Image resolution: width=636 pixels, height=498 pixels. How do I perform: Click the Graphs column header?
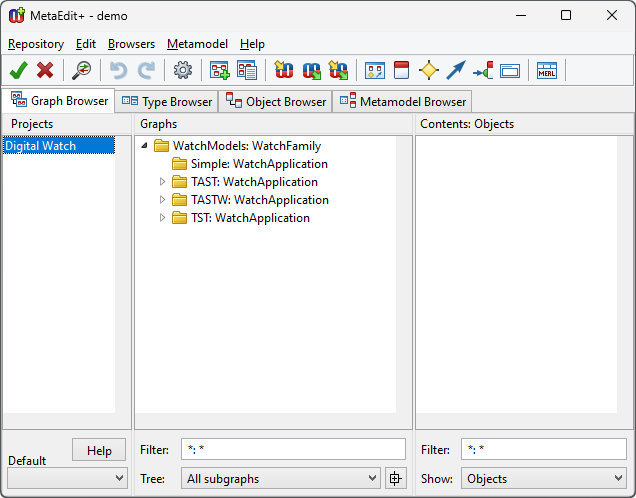[273, 124]
